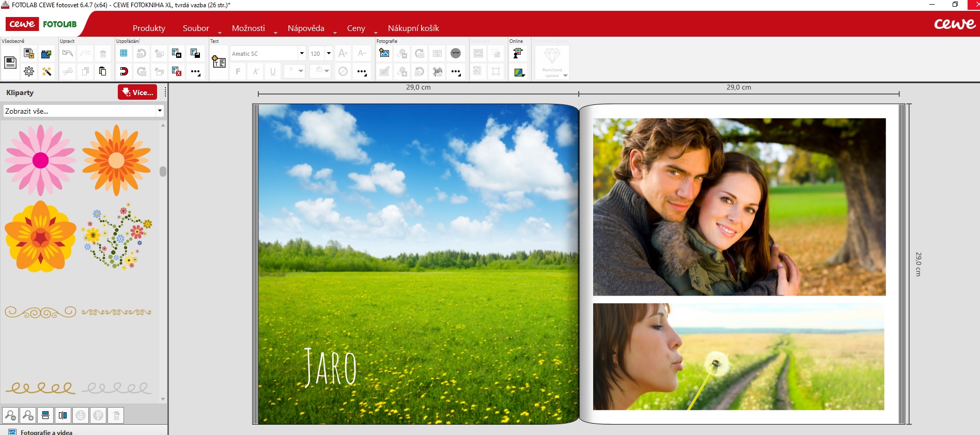The width and height of the screenshot is (980, 435).
Task: Toggle the blue grid display
Action: tap(123, 53)
